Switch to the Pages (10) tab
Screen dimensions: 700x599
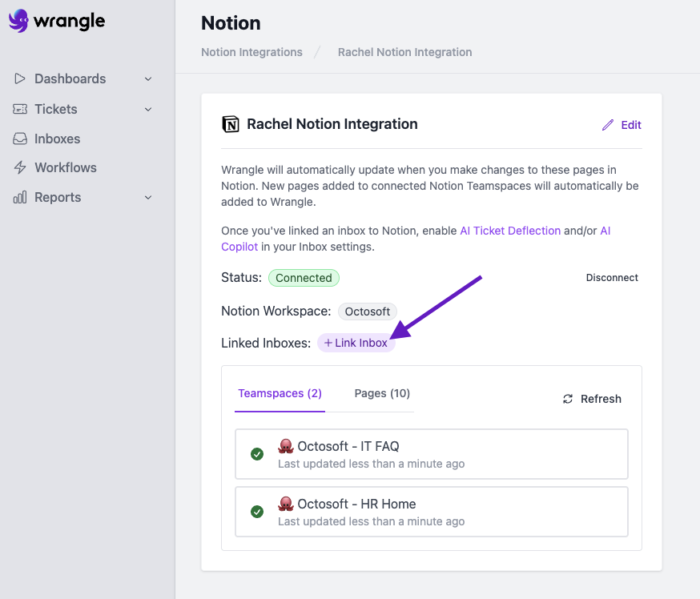pos(382,393)
